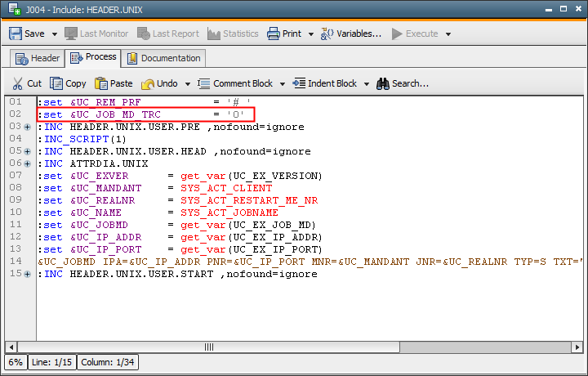Image resolution: width=588 pixels, height=376 pixels.
Task: Click the Print button label
Action: point(292,34)
